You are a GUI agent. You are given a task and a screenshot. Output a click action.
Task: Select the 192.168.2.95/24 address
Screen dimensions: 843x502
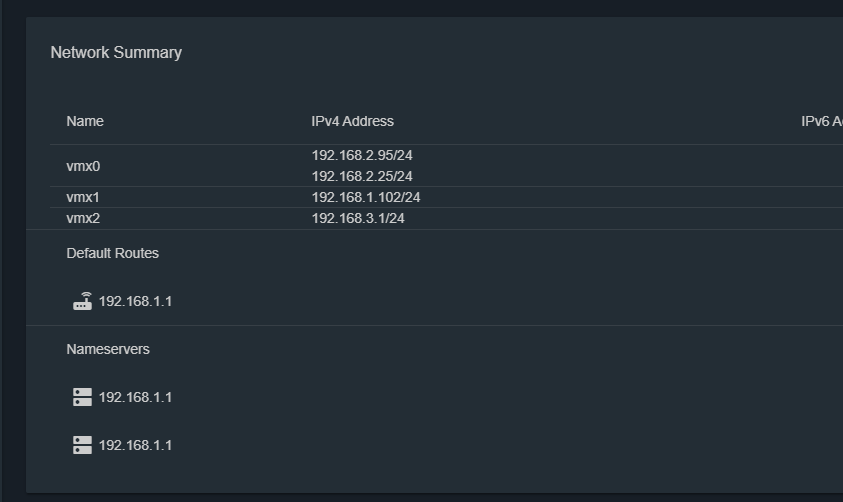[362, 155]
